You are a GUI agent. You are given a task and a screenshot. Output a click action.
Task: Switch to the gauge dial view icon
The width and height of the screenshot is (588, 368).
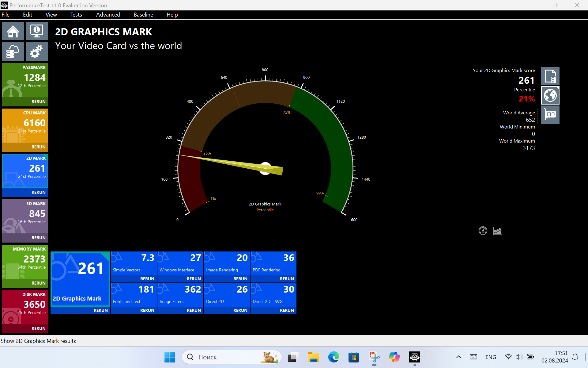[x=483, y=231]
